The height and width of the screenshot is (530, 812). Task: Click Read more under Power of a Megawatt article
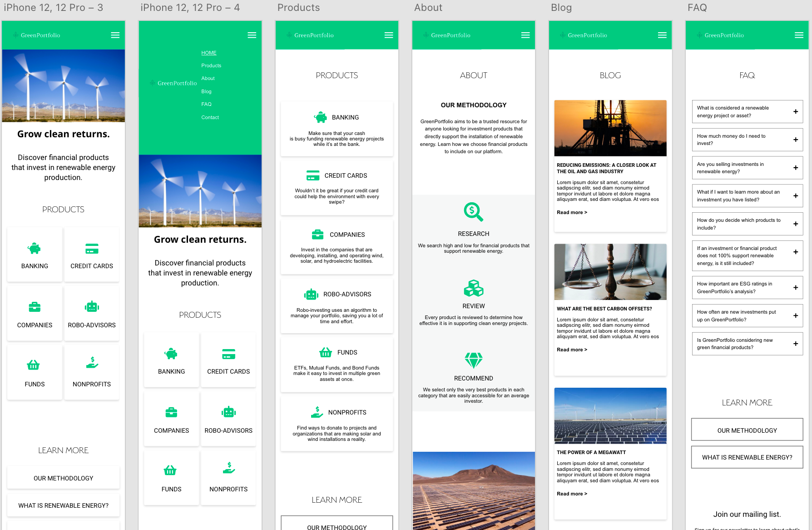(572, 494)
